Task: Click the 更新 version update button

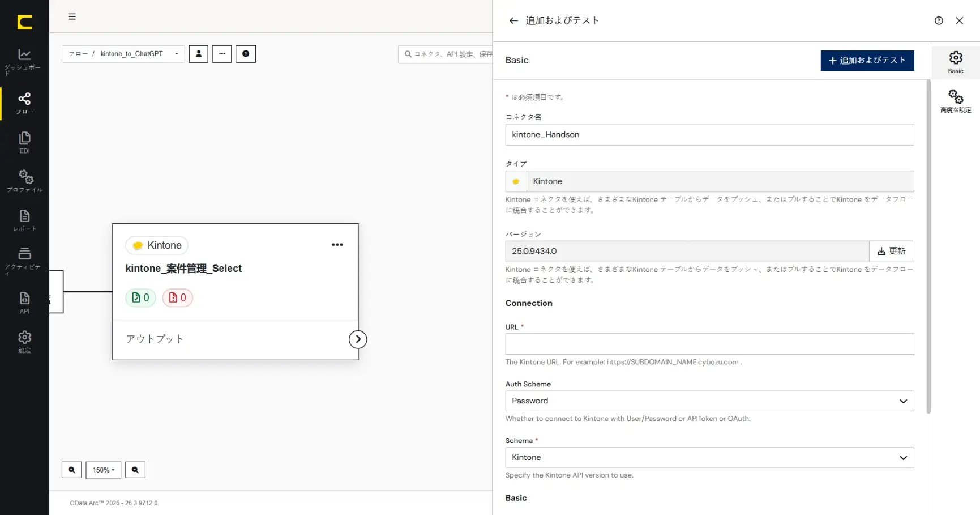Action: pos(892,251)
